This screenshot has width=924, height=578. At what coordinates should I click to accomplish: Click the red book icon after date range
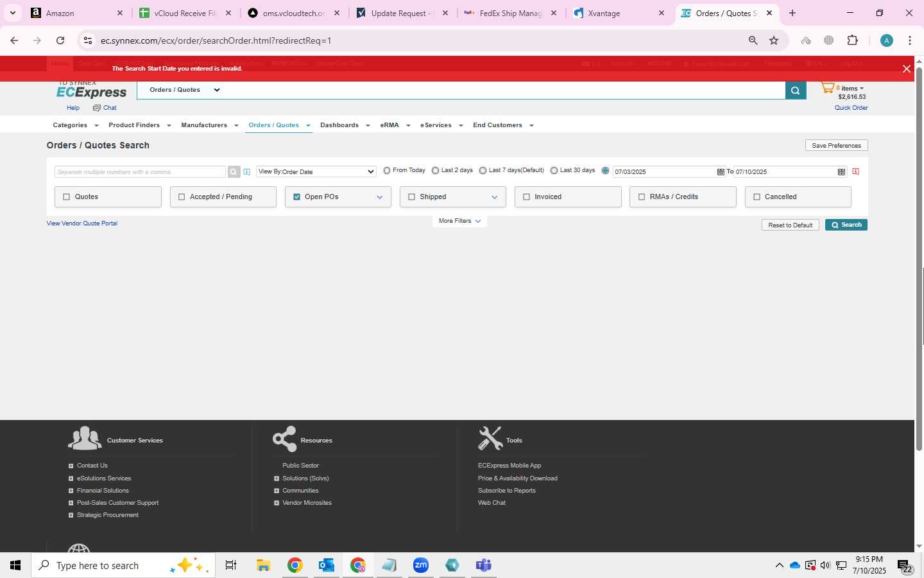tap(856, 172)
